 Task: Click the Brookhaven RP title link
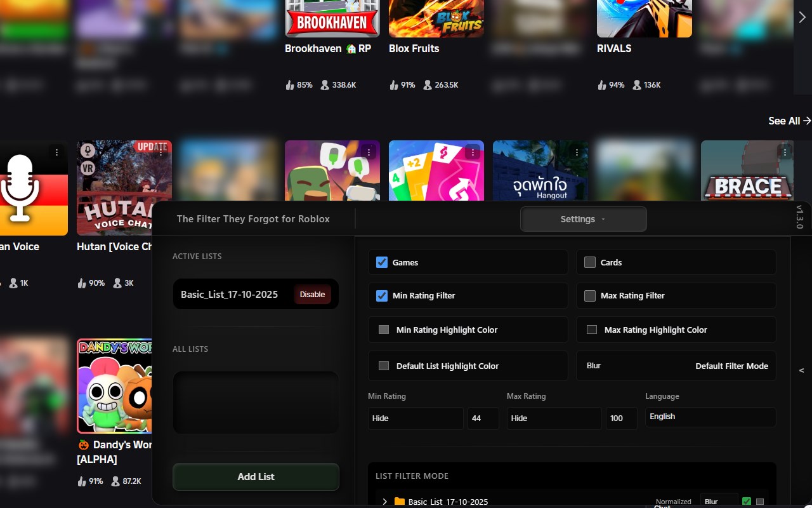click(328, 48)
